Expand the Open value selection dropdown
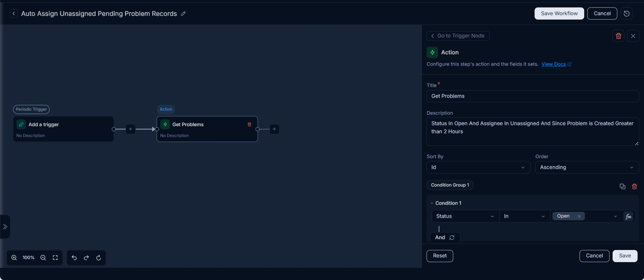 coord(615,216)
